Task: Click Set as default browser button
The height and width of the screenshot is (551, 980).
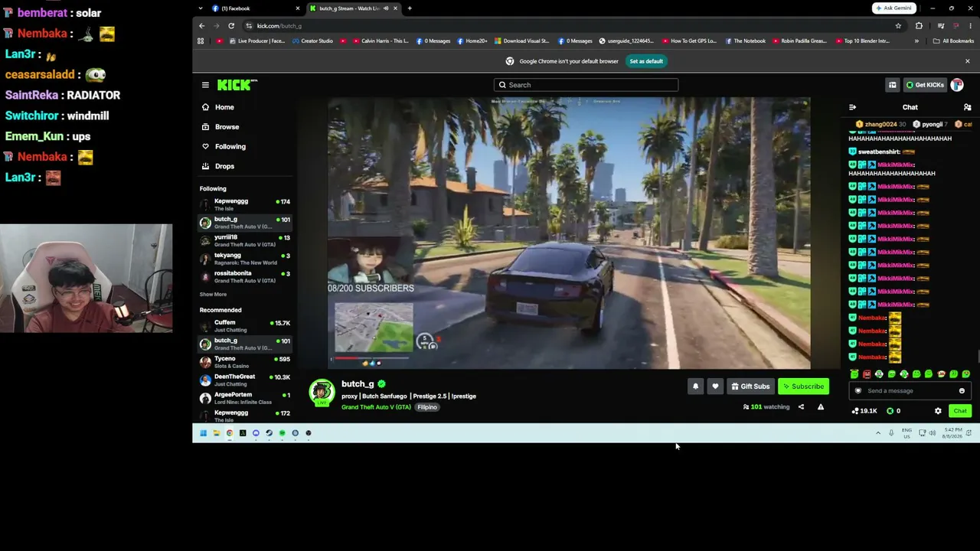Action: pos(646,61)
